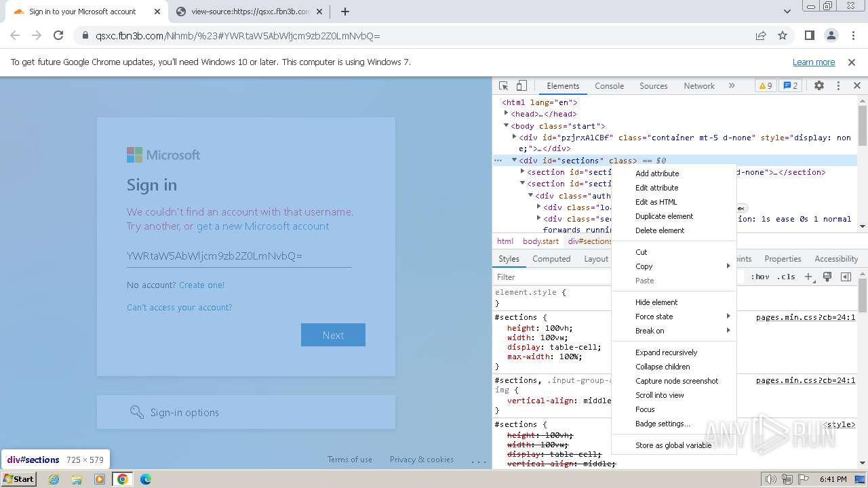The width and height of the screenshot is (868, 488).
Task: Toggle the device toolbar icon
Action: coord(521,86)
